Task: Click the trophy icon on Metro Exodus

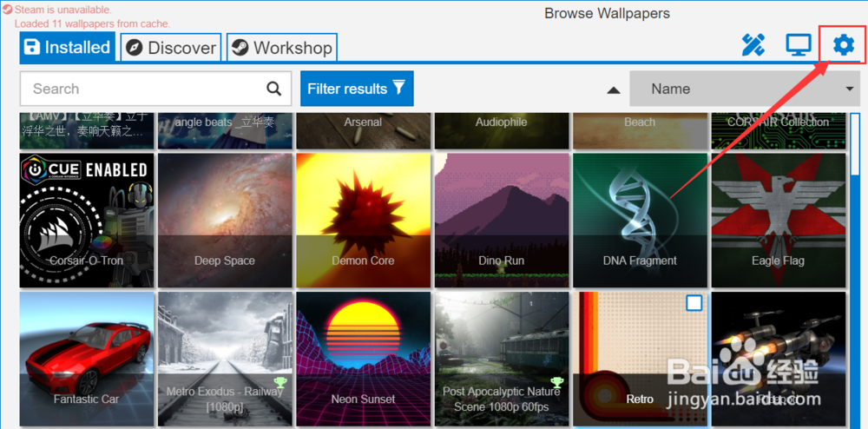Action: [279, 382]
